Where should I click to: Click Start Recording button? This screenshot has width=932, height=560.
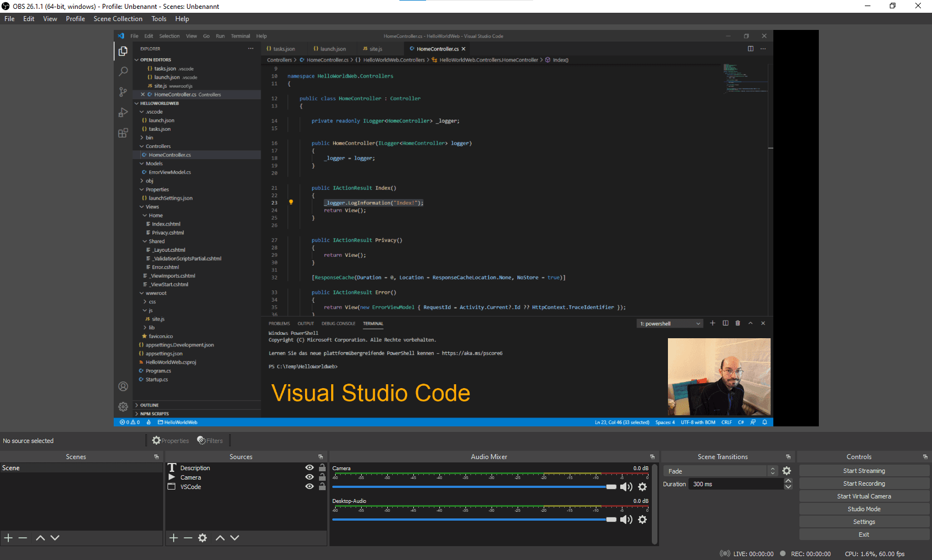click(864, 483)
